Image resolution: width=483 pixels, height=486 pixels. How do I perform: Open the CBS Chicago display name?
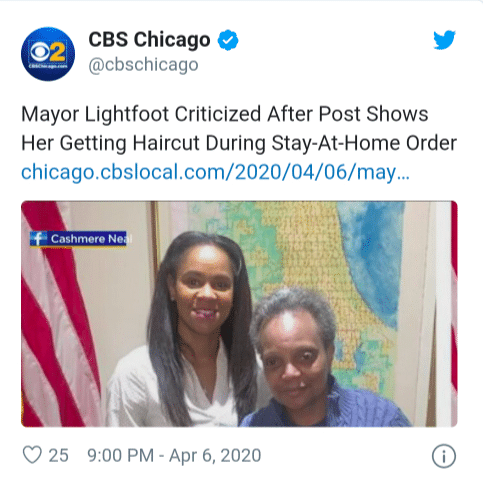[x=149, y=40]
